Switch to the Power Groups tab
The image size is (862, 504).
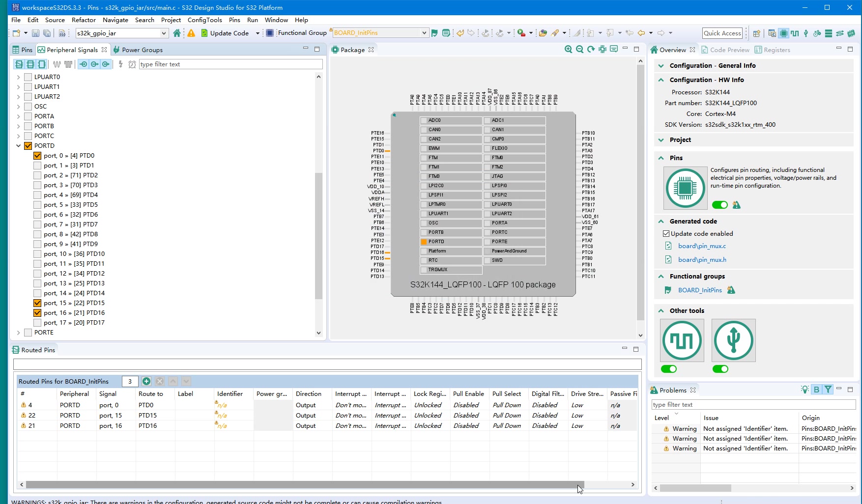(138, 50)
